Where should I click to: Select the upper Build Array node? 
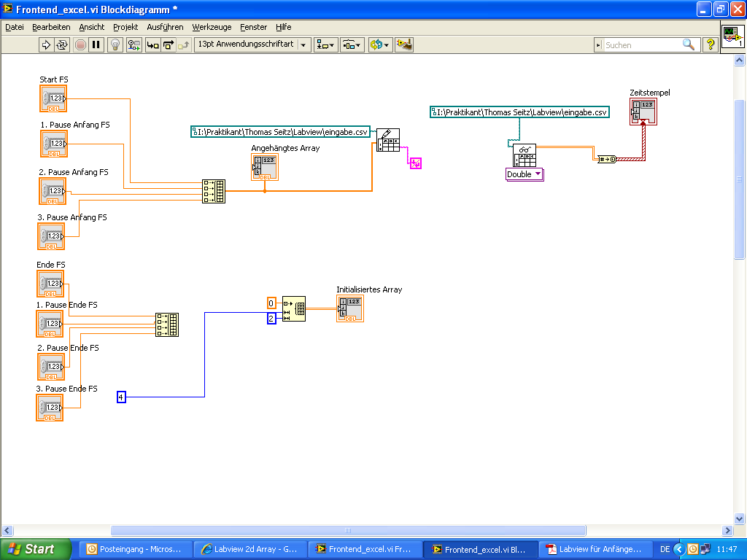pyautogui.click(x=214, y=192)
